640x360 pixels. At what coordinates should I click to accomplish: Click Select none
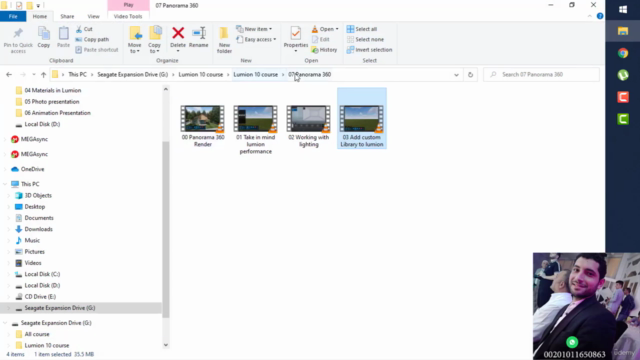[365, 39]
